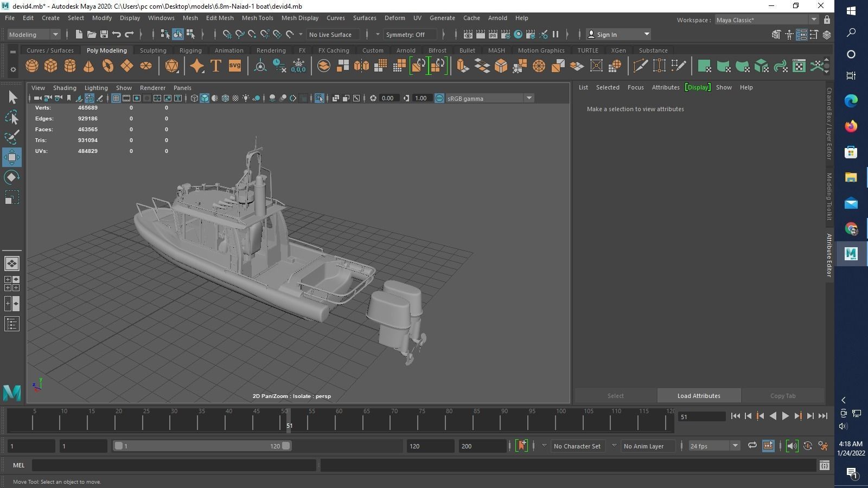
Task: Open the sRGB gamma dropdown
Action: (x=489, y=98)
